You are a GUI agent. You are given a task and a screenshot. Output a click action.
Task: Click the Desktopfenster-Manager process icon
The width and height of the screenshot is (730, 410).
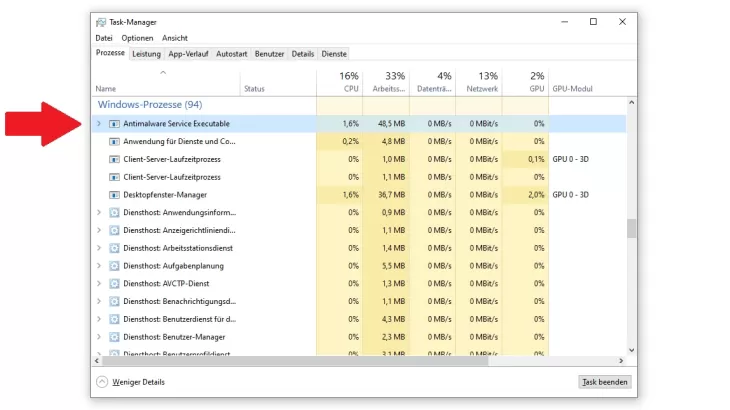113,195
